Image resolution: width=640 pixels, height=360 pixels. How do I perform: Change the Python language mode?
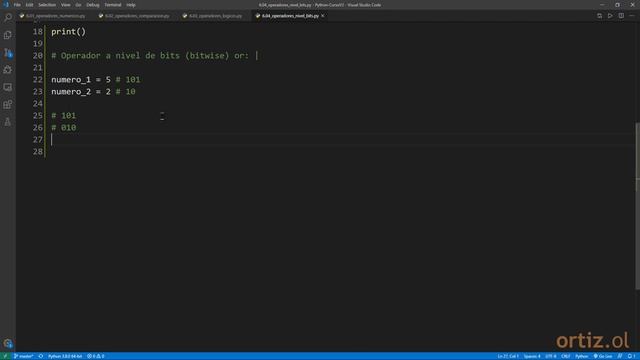pyautogui.click(x=582, y=356)
